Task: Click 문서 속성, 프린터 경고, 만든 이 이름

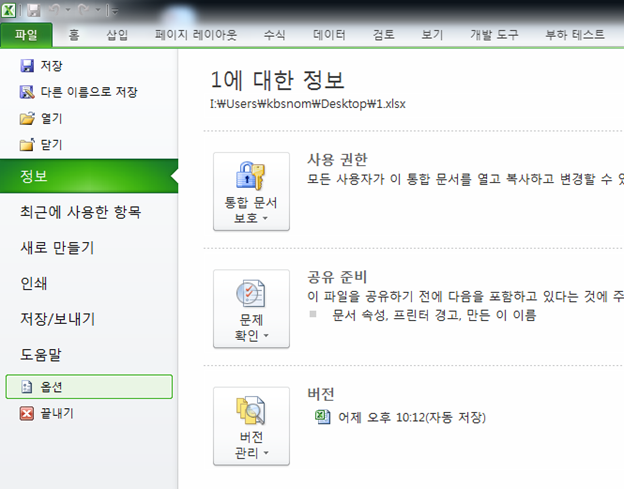Action: pos(434,315)
